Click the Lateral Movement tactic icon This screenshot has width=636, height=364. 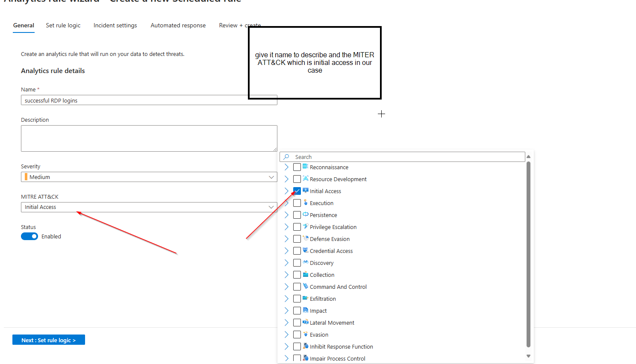(x=306, y=322)
